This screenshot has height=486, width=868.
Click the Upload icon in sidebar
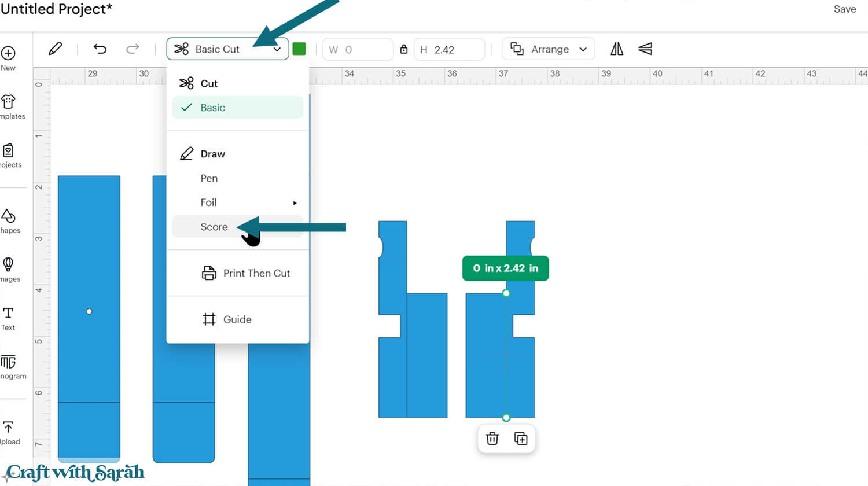8,427
